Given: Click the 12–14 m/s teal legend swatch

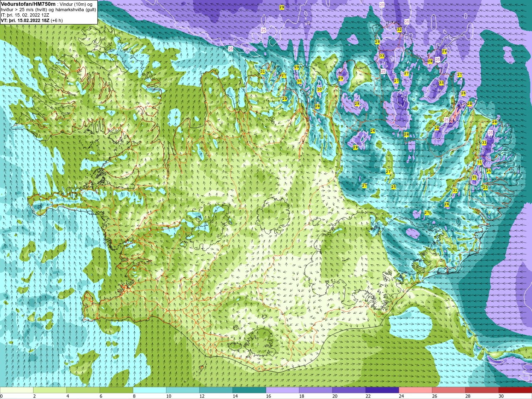Looking at the screenshot, I should click(216, 390).
